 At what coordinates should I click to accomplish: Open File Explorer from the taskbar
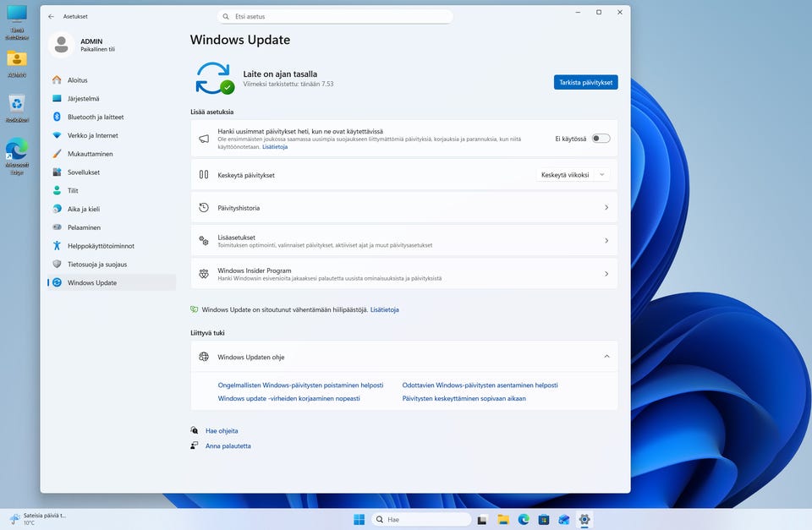(502, 519)
